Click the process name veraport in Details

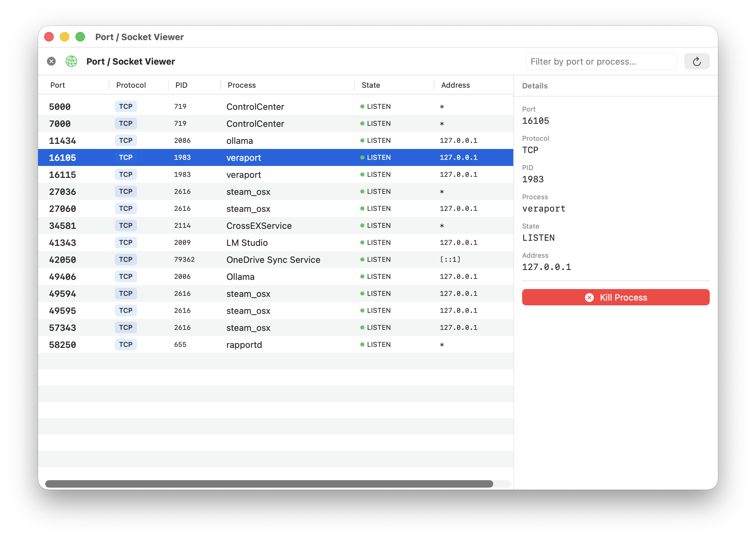tap(544, 208)
